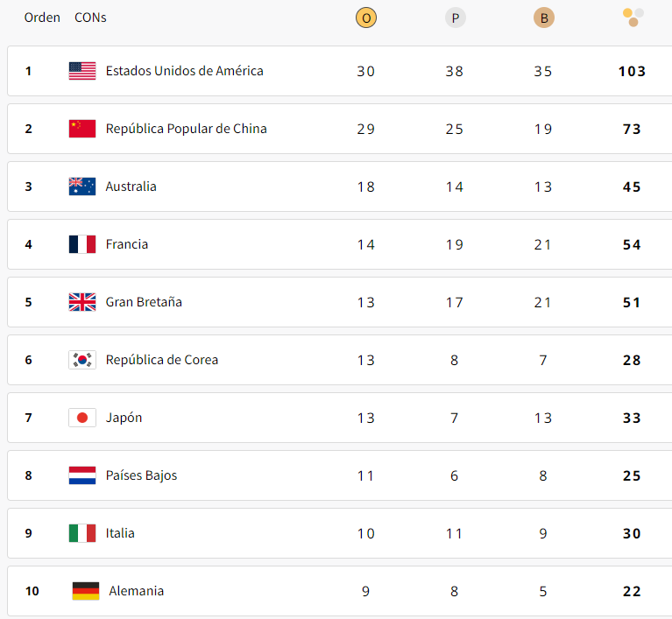This screenshot has height=619, width=672.
Task: Select the Países Bajos country name
Action: [141, 475]
